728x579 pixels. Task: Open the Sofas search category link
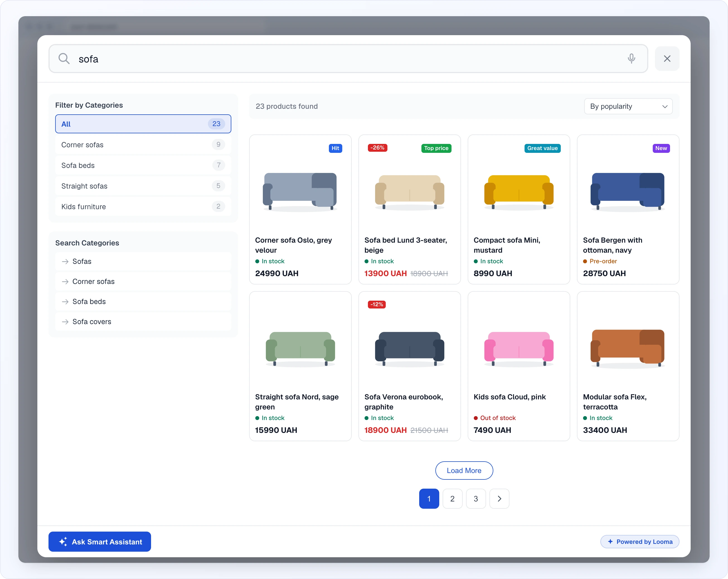pyautogui.click(x=143, y=261)
